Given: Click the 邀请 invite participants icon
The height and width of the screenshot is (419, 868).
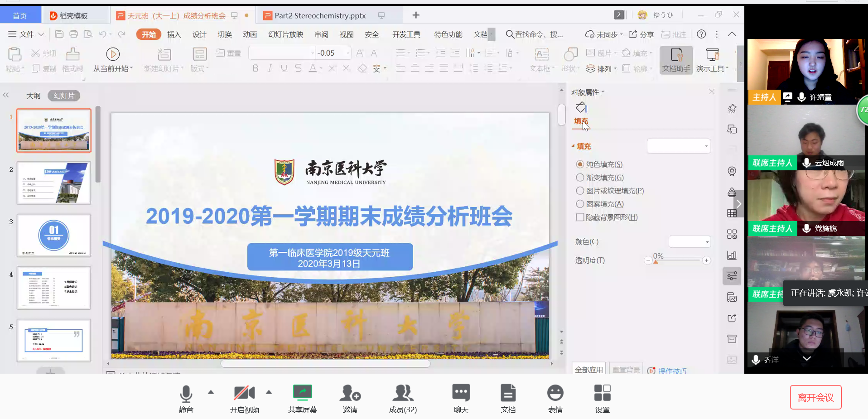Looking at the screenshot, I should (x=350, y=393).
